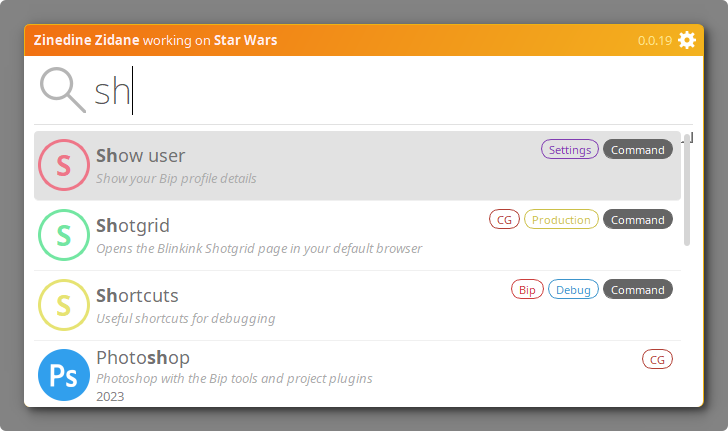Click the results list vertical scrollbar
This screenshot has height=431, width=728.
tap(686, 190)
